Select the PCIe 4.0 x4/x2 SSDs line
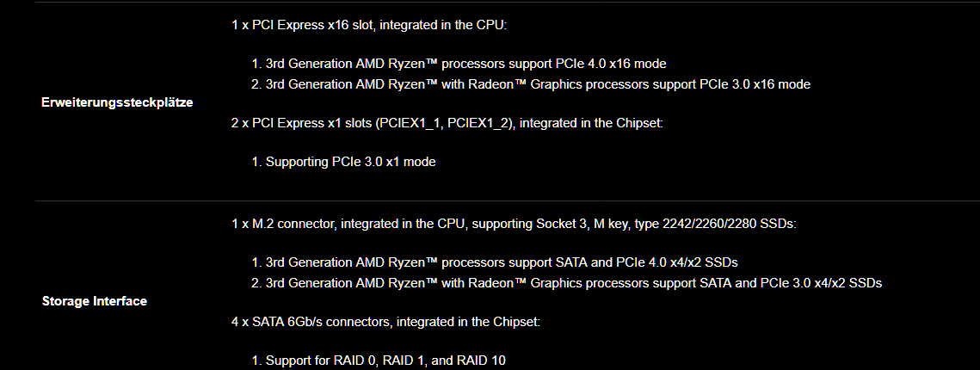The width and height of the screenshot is (980, 370). tap(495, 262)
